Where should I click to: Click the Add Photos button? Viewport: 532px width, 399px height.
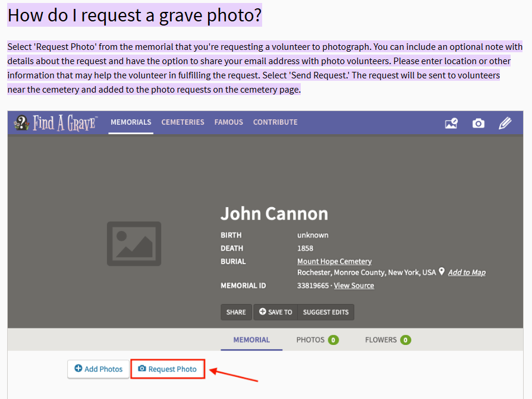point(98,369)
